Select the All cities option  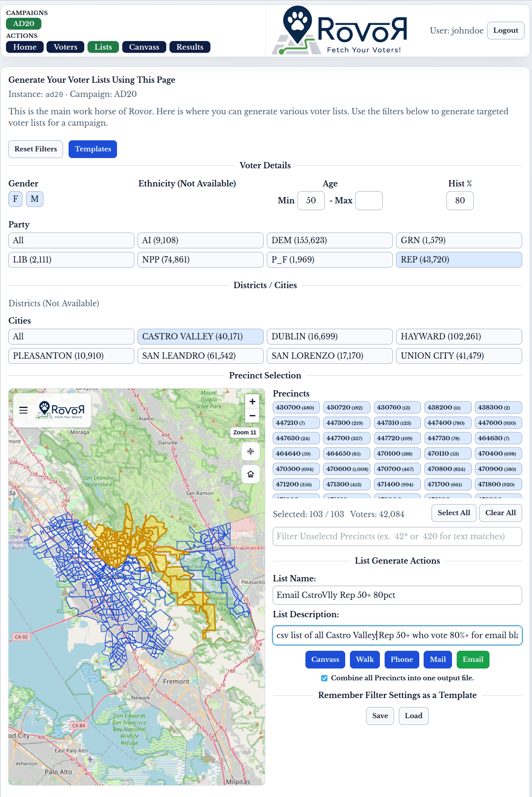tap(71, 337)
